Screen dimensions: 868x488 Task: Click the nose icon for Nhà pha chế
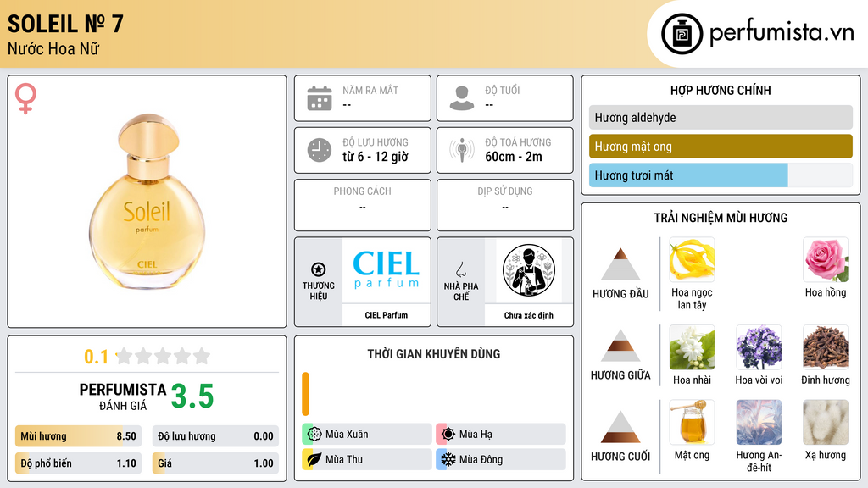460,269
